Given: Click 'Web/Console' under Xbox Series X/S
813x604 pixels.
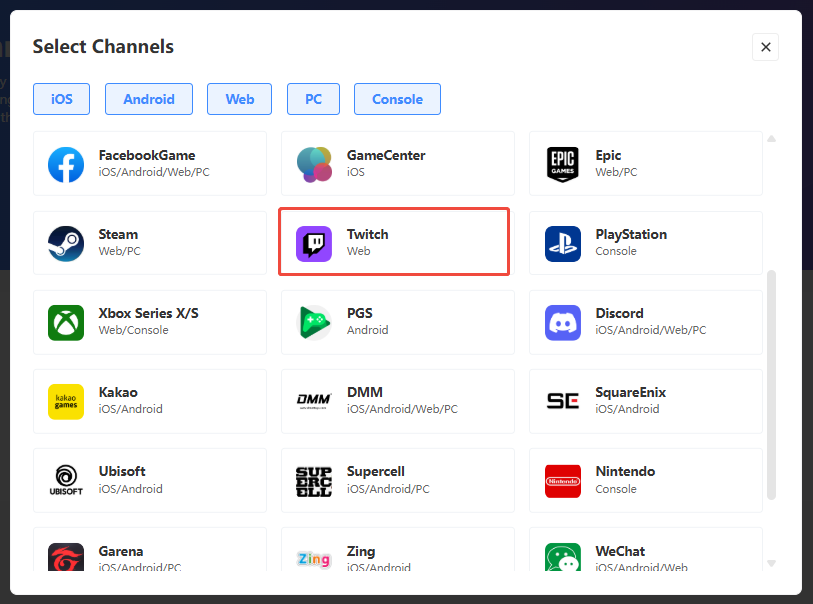Looking at the screenshot, I should coord(133,330).
